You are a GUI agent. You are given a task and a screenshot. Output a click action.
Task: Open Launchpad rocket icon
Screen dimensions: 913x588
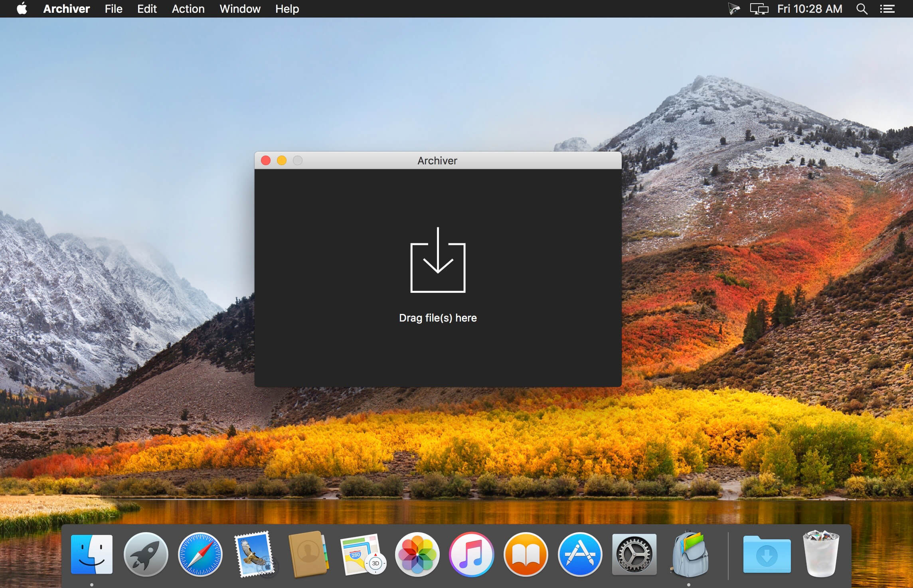pyautogui.click(x=146, y=554)
